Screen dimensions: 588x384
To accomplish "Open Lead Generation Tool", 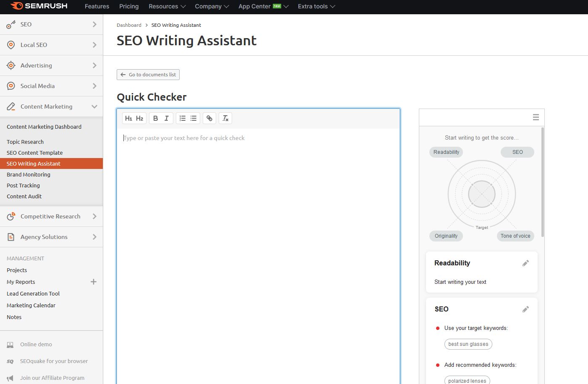I will pos(33,293).
